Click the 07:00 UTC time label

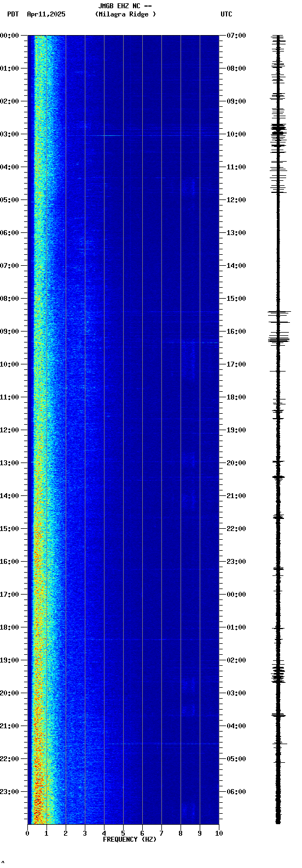(236, 36)
